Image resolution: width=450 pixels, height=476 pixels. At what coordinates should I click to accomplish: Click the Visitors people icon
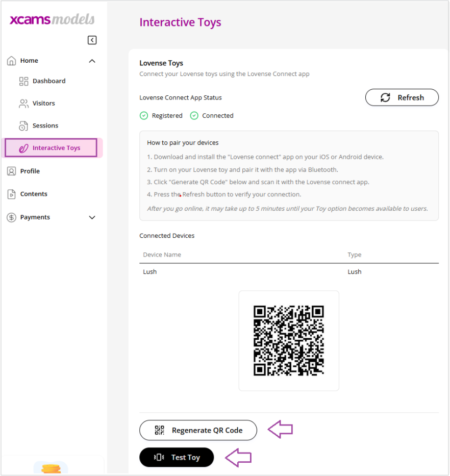23,104
